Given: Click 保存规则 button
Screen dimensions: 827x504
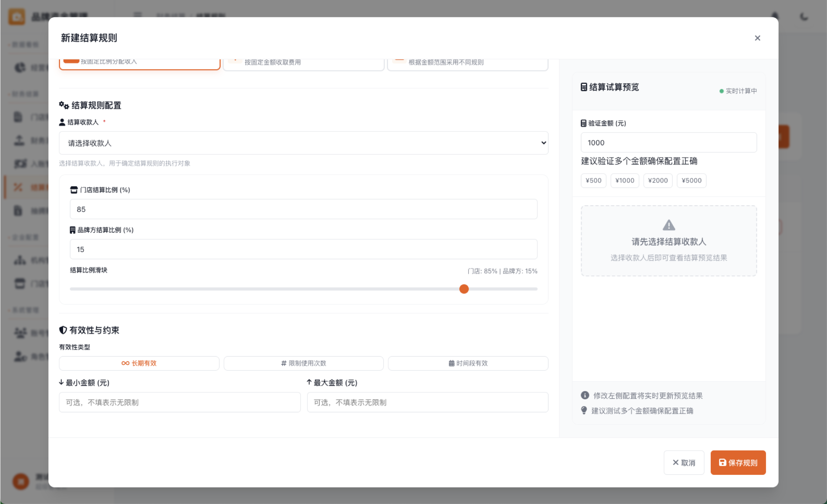Looking at the screenshot, I should 738,463.
